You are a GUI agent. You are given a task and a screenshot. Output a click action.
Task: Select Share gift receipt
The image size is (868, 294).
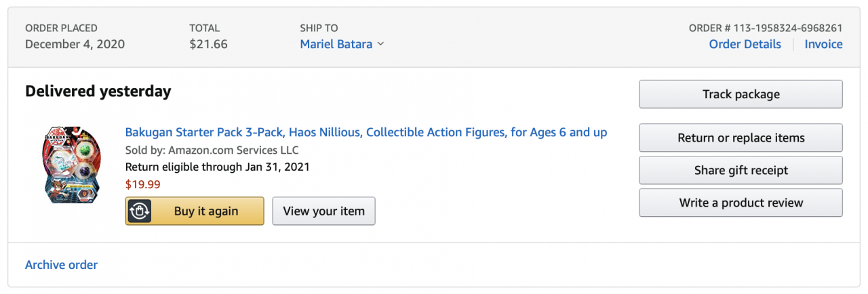[741, 170]
